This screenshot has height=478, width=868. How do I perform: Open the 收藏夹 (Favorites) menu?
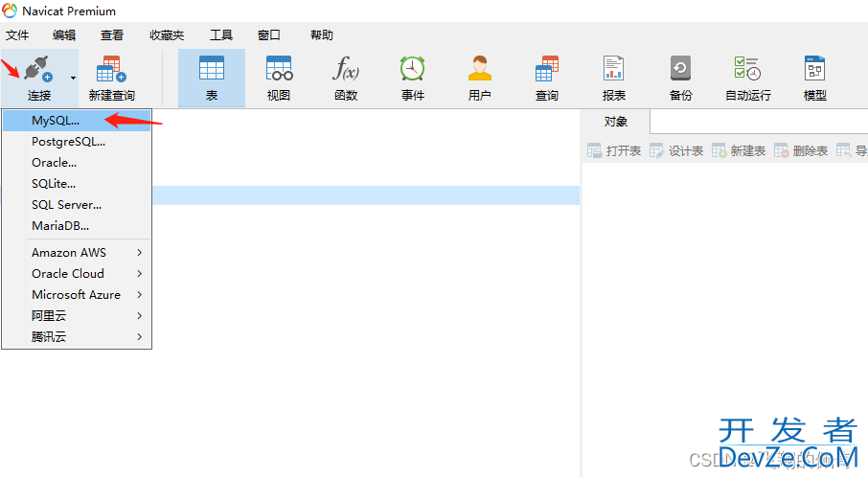[167, 35]
